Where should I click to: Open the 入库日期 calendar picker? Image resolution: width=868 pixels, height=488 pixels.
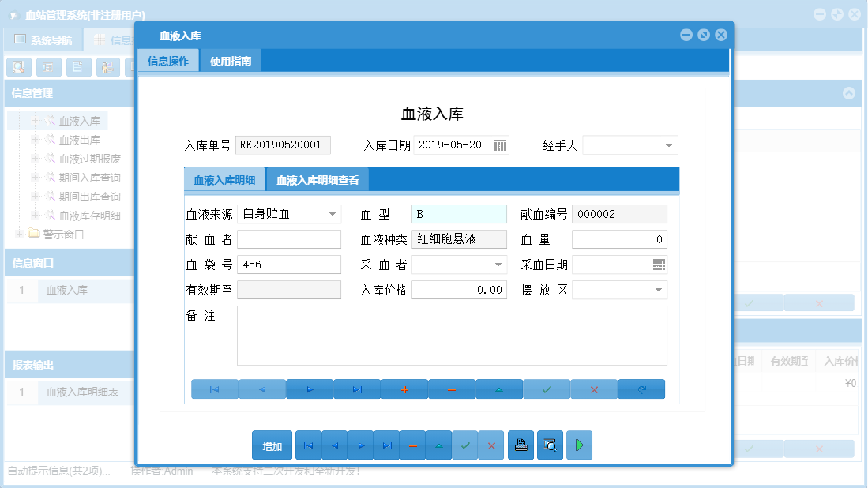pyautogui.click(x=500, y=145)
